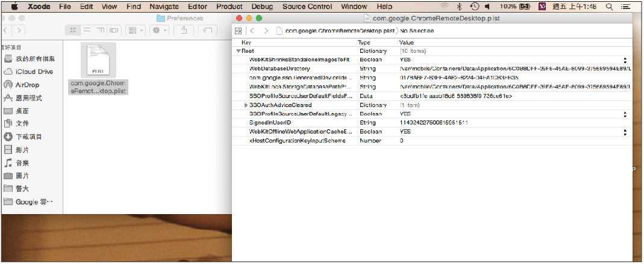Go back in Xcode editor history
644x264 pixels.
252,31
